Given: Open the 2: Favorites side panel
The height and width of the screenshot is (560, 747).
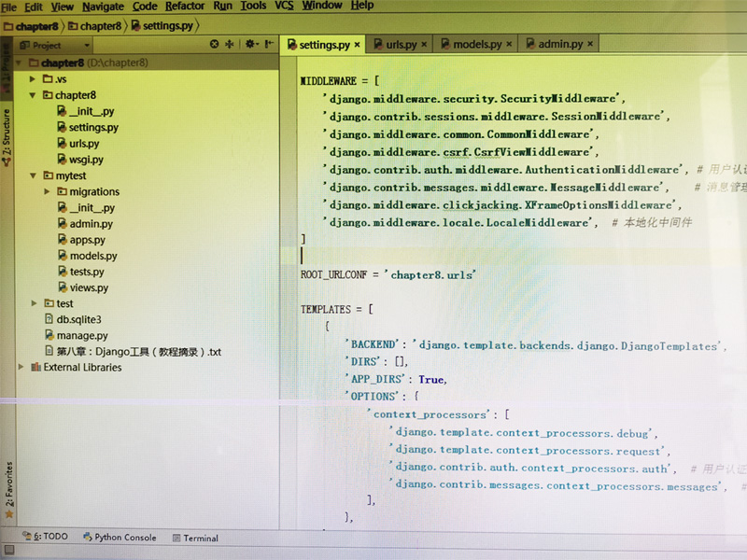Looking at the screenshot, I should pos(9,489).
